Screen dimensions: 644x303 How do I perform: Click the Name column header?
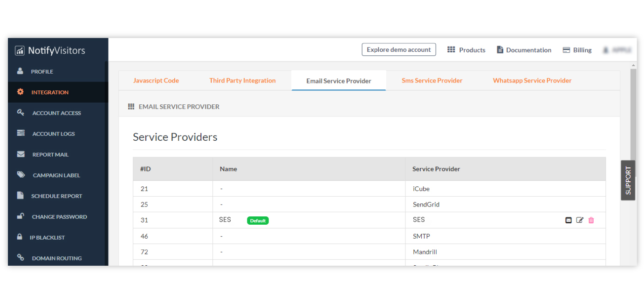click(x=228, y=169)
